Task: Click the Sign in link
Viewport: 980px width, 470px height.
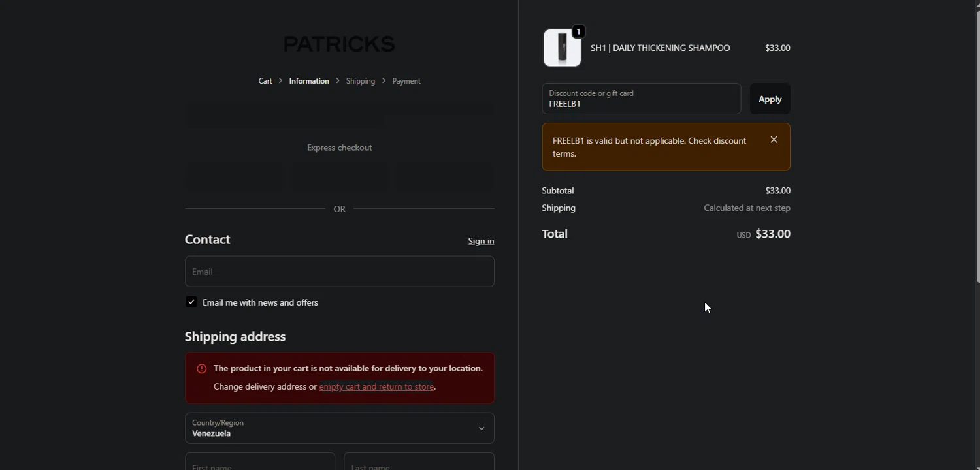Action: (481, 241)
